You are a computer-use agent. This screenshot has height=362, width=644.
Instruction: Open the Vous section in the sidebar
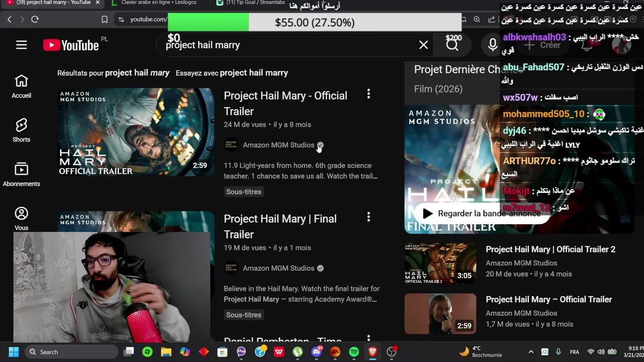point(21,219)
